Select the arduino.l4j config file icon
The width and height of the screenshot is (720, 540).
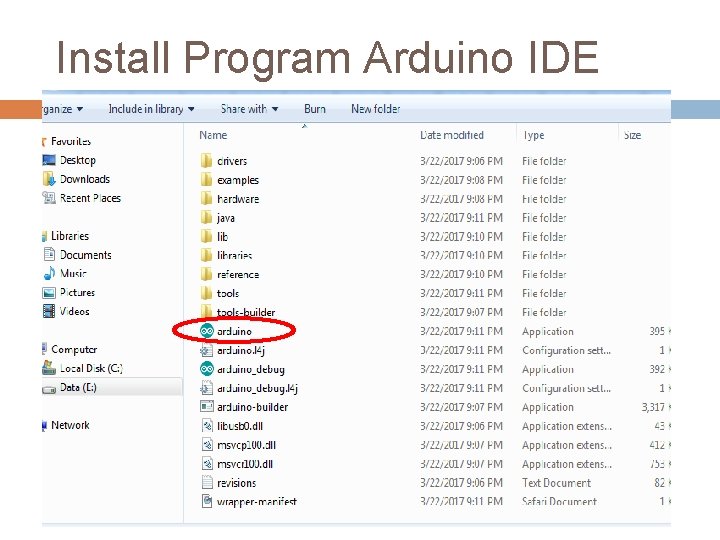[x=207, y=350]
